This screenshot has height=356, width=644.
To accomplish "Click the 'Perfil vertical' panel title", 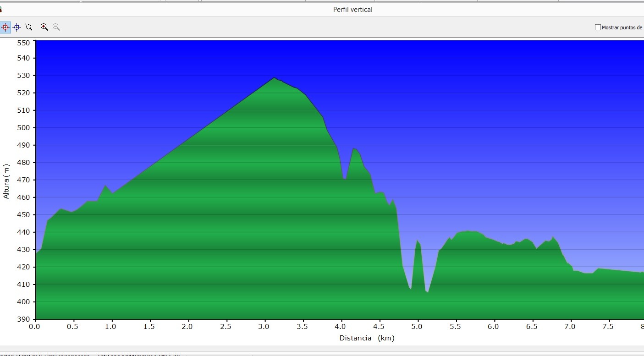I will click(x=352, y=10).
